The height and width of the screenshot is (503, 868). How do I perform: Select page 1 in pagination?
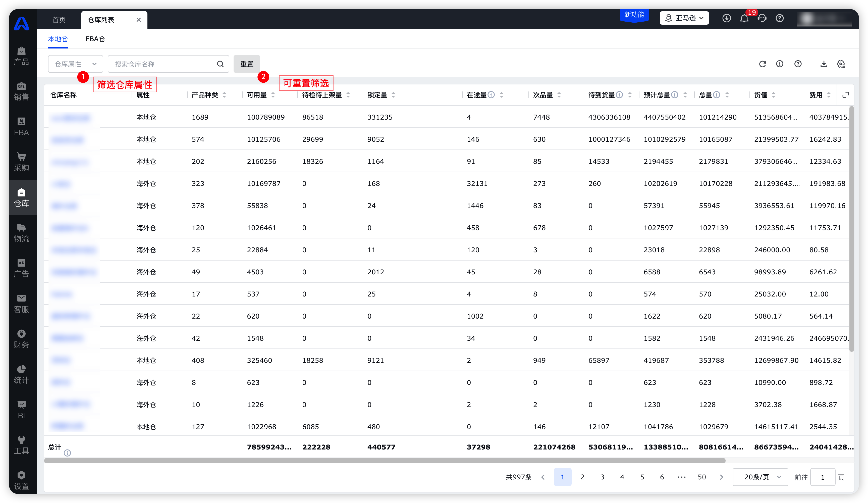[563, 477]
